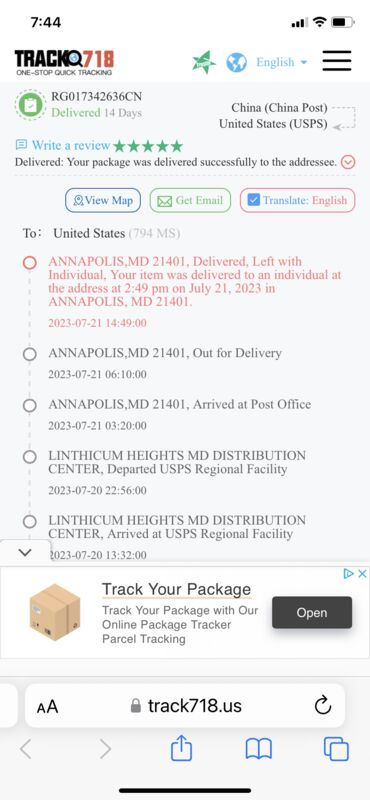Click the View Map button

[x=103, y=201]
